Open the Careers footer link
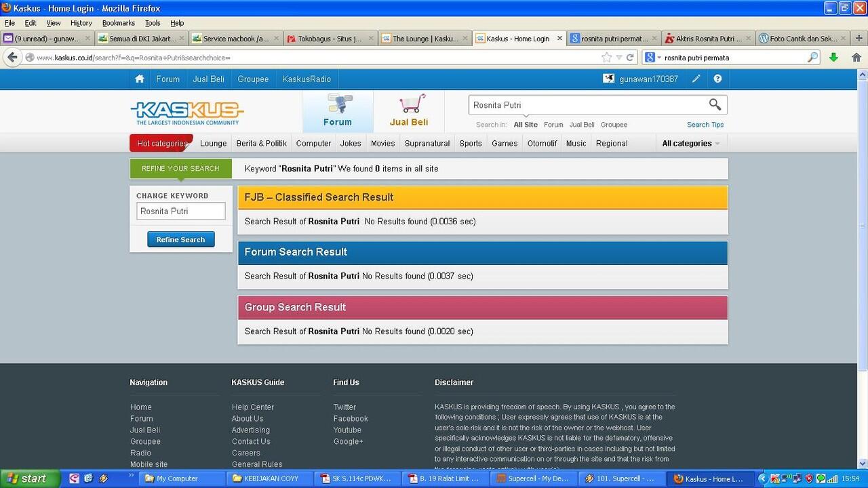 pyautogui.click(x=245, y=453)
